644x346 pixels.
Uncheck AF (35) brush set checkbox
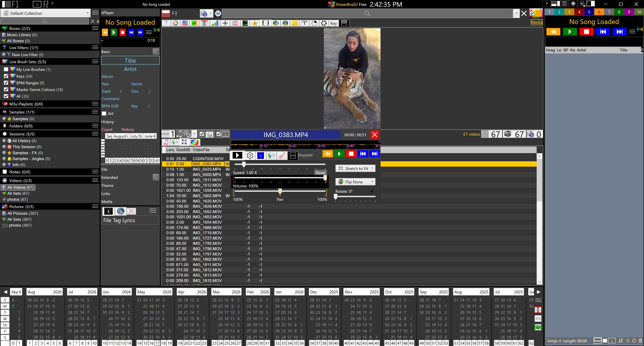tap(6, 96)
